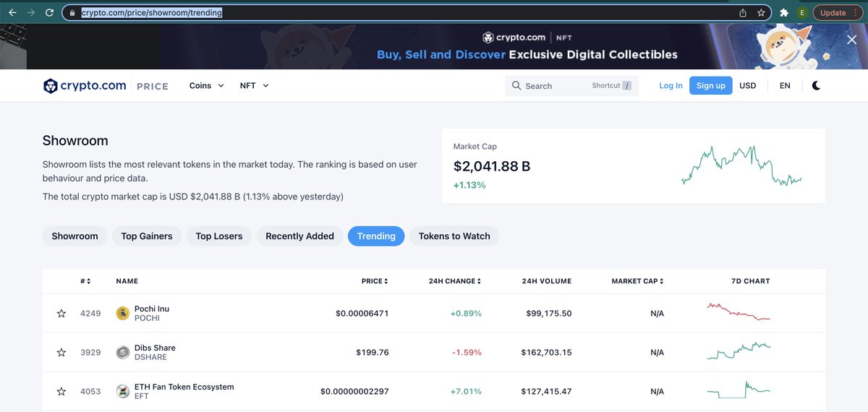Sort by PRICE column
Viewport: 868px width, 412px height.
pos(375,281)
